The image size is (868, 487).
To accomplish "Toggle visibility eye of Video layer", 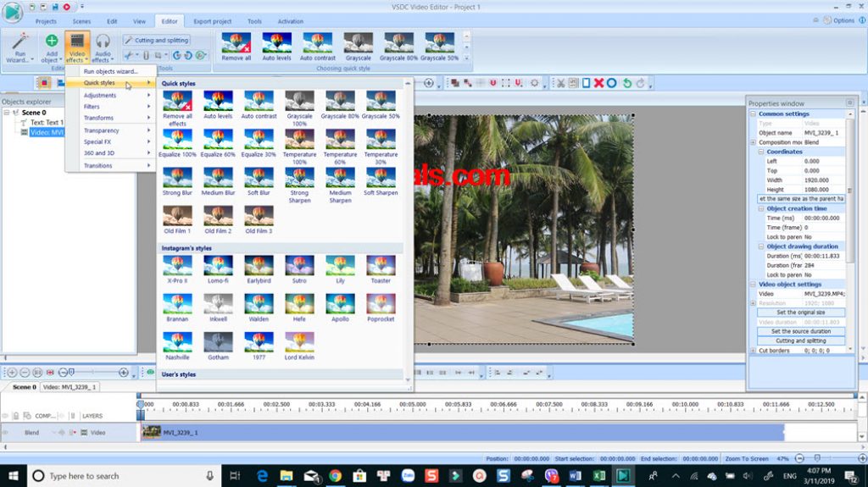I will coord(5,432).
